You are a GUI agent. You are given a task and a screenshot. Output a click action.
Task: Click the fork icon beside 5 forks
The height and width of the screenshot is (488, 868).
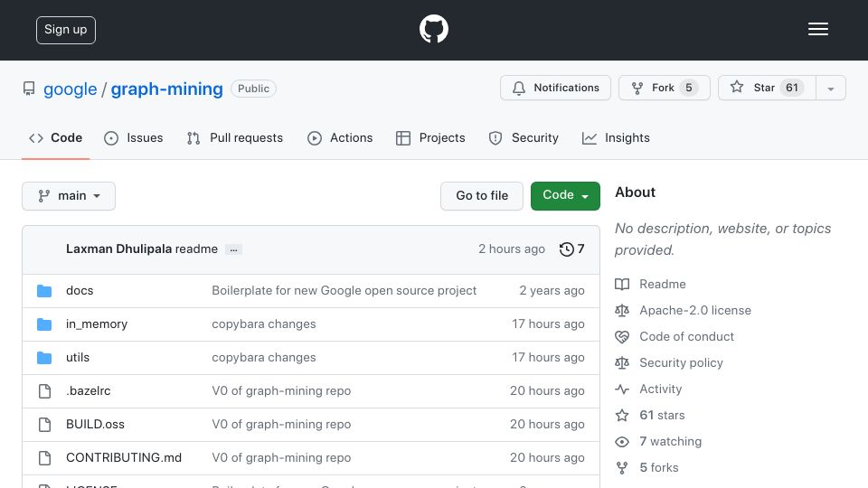click(x=622, y=468)
